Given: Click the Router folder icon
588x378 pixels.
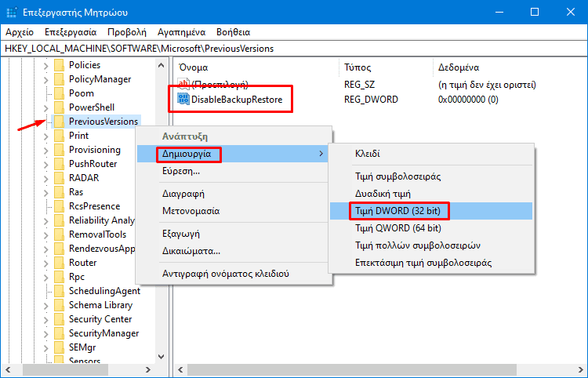Looking at the screenshot, I should (60, 263).
